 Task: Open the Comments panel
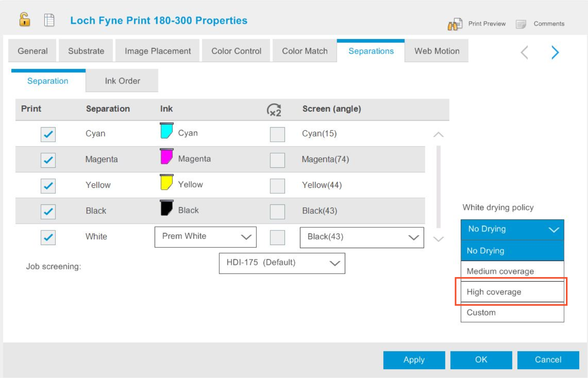click(x=542, y=24)
